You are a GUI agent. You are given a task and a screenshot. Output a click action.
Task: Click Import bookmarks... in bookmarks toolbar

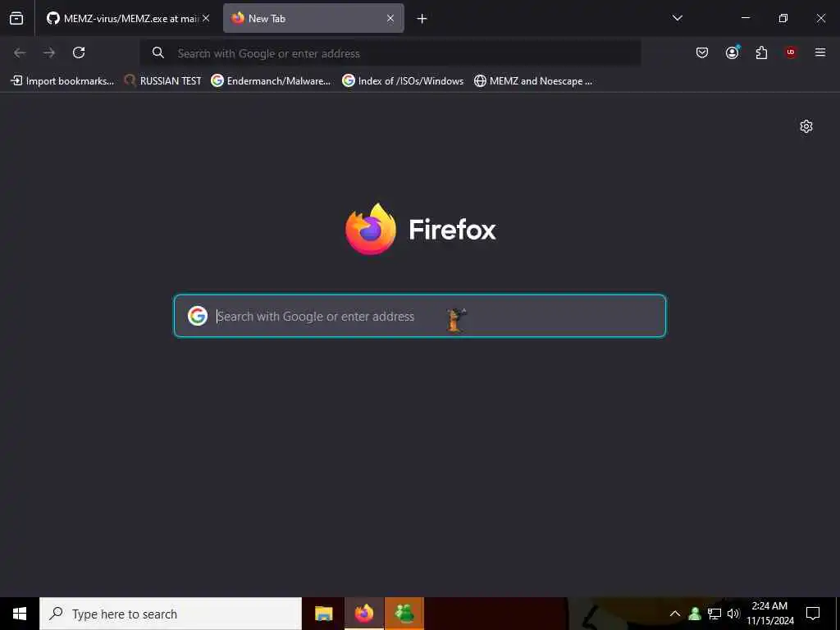(62, 81)
